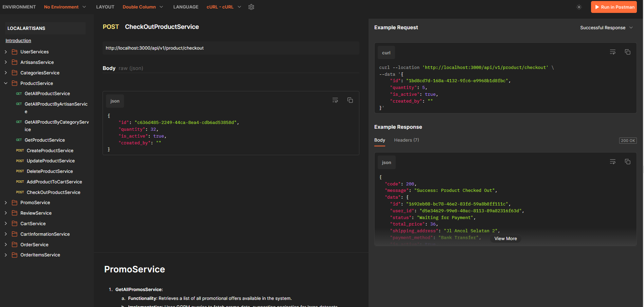Expand the CategoriesService folder
644x307 pixels.
pos(6,73)
